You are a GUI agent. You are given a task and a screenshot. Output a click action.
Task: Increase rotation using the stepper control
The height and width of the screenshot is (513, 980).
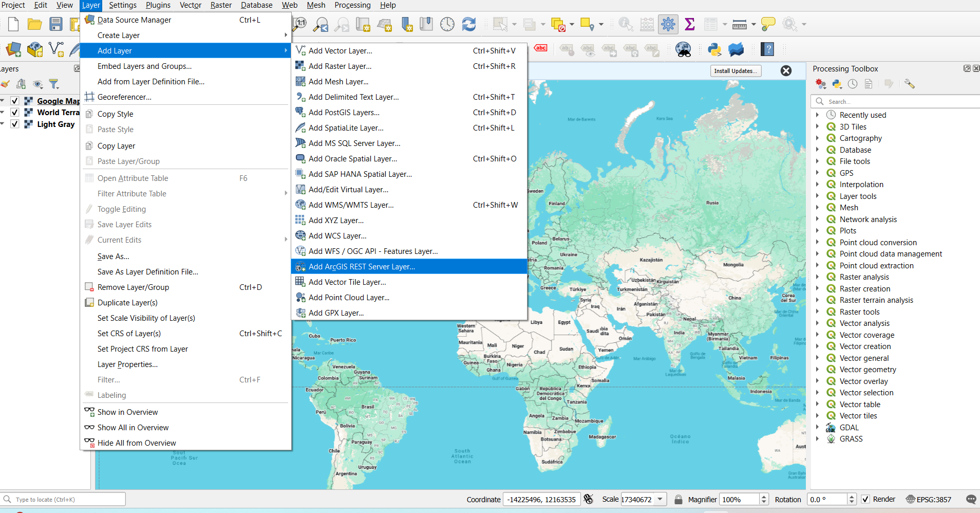[x=852, y=496]
